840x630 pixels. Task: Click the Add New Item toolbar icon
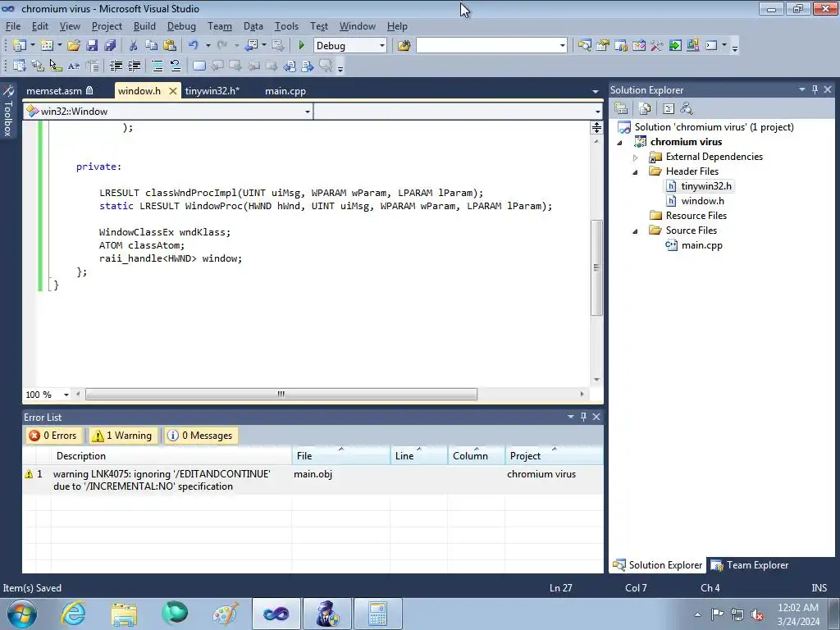(x=47, y=46)
